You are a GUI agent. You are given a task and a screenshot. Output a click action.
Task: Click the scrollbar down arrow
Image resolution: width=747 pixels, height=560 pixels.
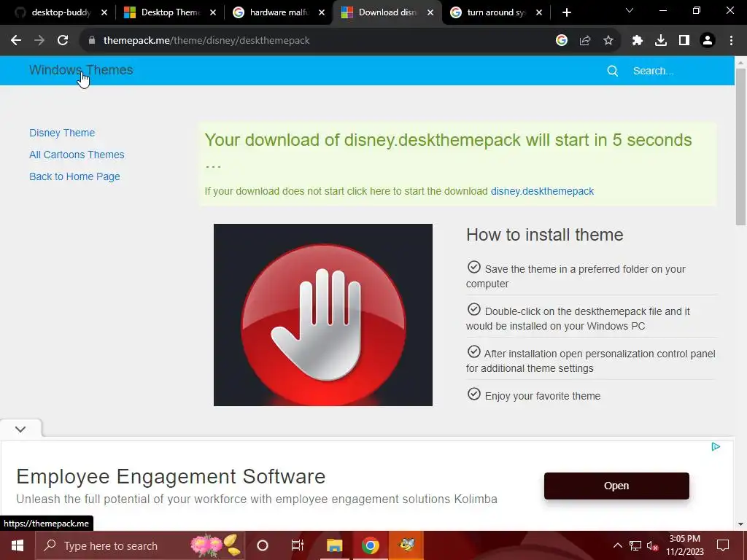pyautogui.click(x=740, y=524)
